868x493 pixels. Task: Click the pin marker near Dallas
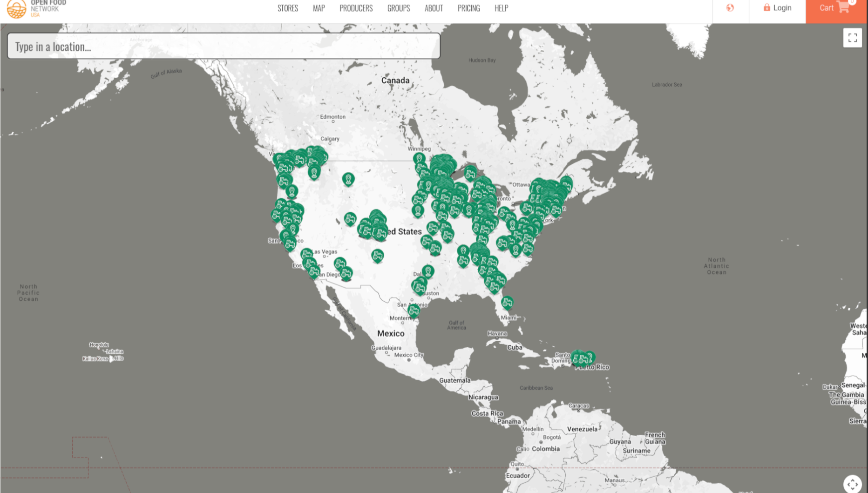pyautogui.click(x=428, y=271)
